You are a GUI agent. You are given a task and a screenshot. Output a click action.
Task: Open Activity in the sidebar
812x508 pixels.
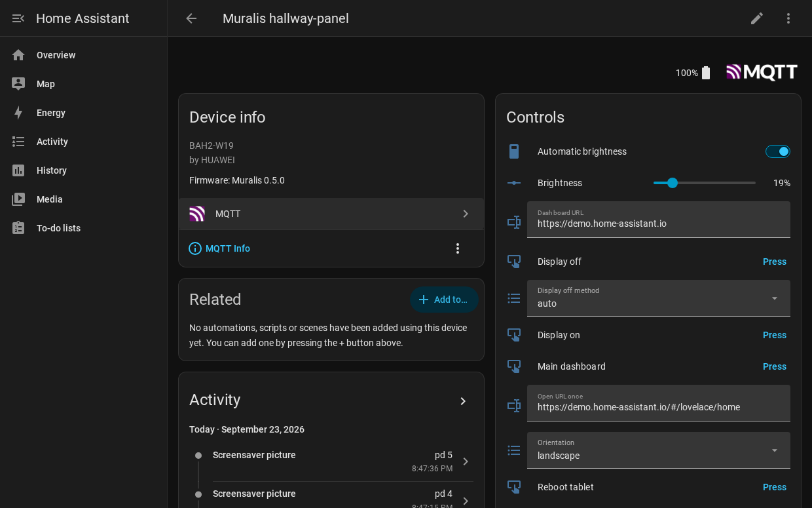click(83, 142)
